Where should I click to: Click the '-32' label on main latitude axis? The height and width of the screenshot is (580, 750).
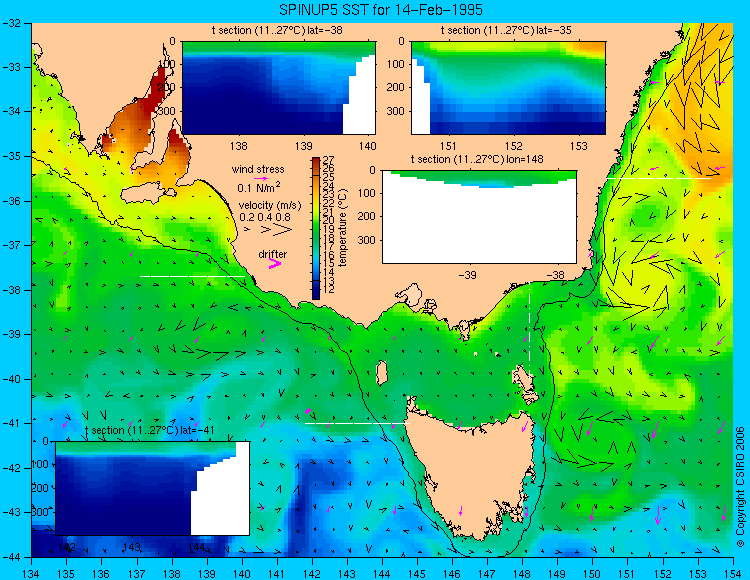click(11, 23)
